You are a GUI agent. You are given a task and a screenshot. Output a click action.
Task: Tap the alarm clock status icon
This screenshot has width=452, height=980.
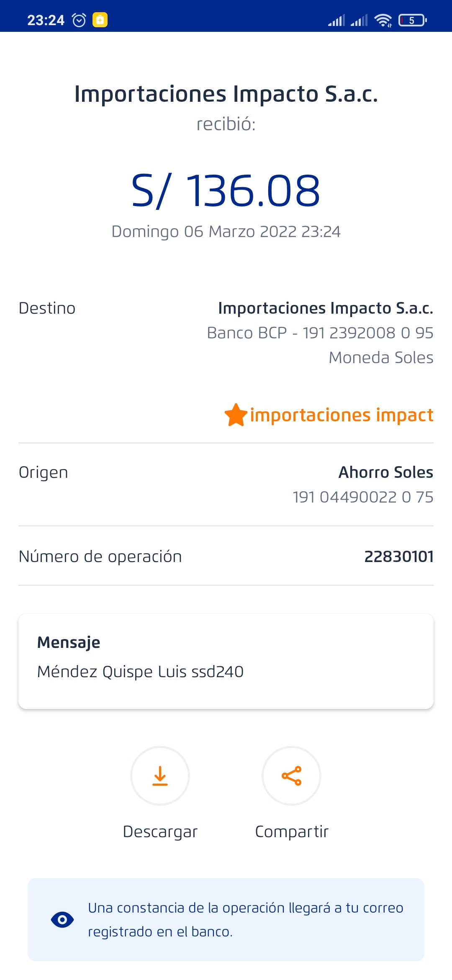[79, 20]
